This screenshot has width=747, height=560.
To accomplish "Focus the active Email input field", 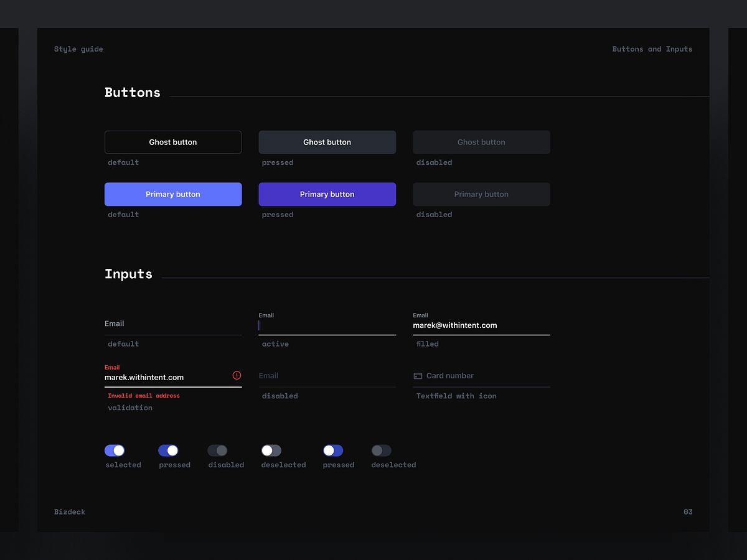I will tap(327, 325).
